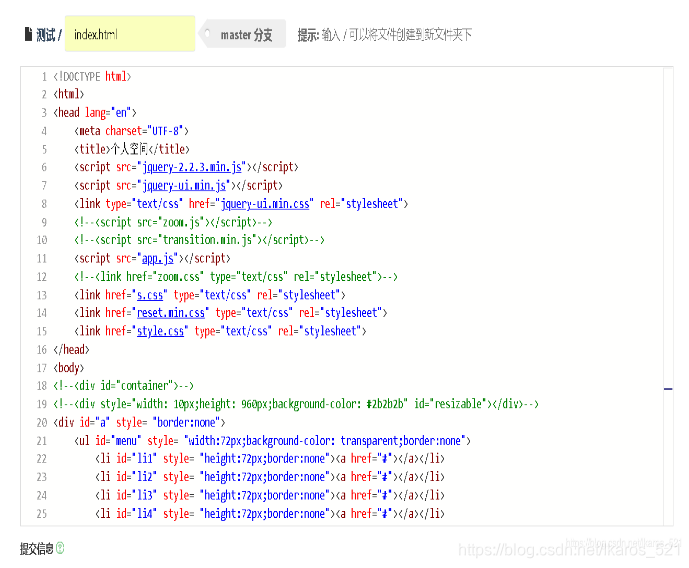Open jquery-2.2.3.min.js link in code

pyautogui.click(x=192, y=167)
